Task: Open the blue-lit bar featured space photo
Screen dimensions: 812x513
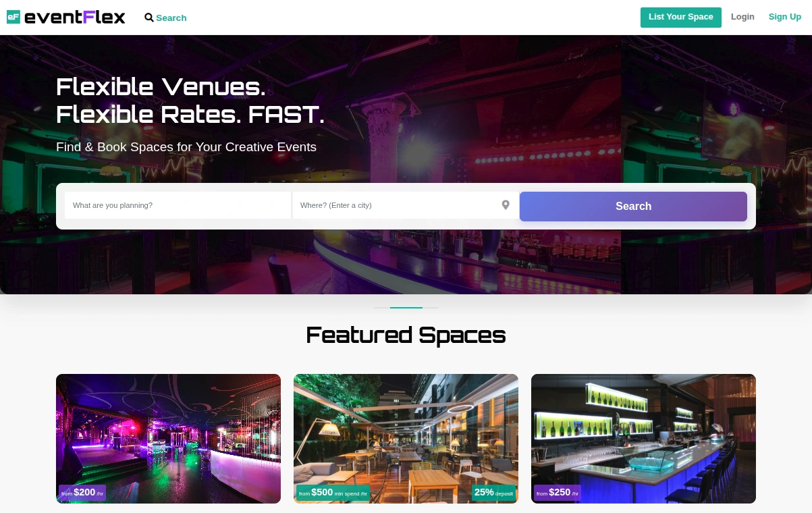Action: [x=643, y=439]
